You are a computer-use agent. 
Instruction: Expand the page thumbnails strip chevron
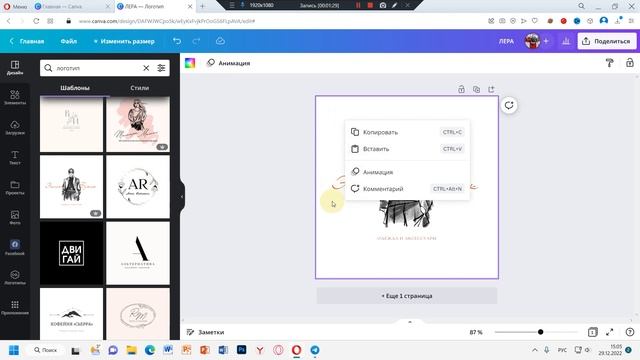[x=410, y=322]
